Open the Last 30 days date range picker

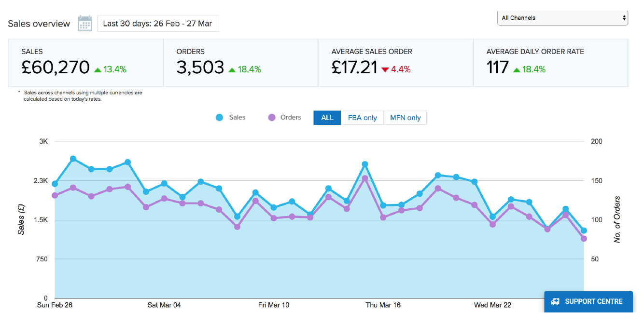coord(158,24)
